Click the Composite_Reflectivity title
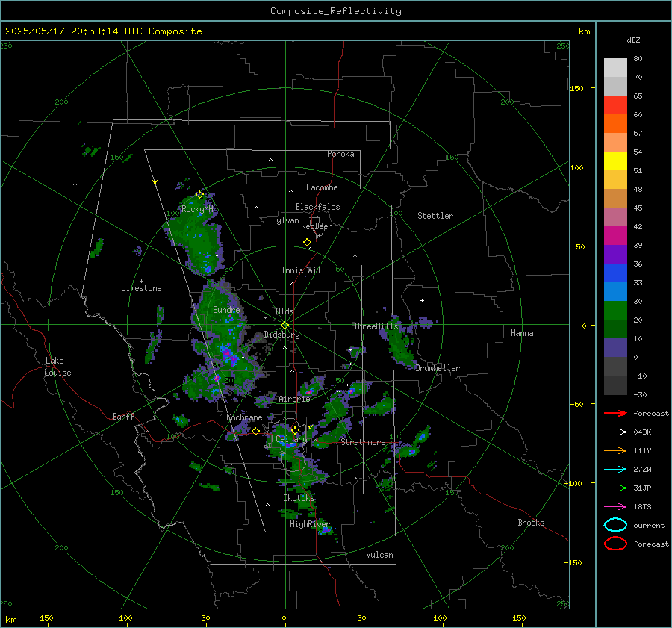The image size is (672, 628). pyautogui.click(x=336, y=11)
